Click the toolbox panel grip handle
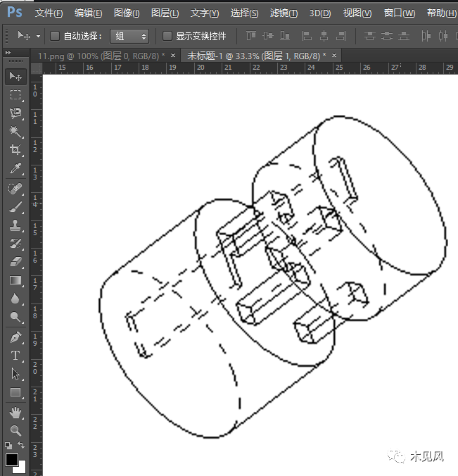Image resolution: width=458 pixels, height=476 pixels. pyautogui.click(x=15, y=61)
